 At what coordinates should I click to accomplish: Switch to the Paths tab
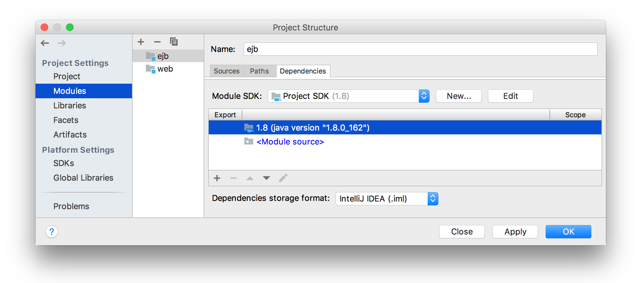point(259,71)
